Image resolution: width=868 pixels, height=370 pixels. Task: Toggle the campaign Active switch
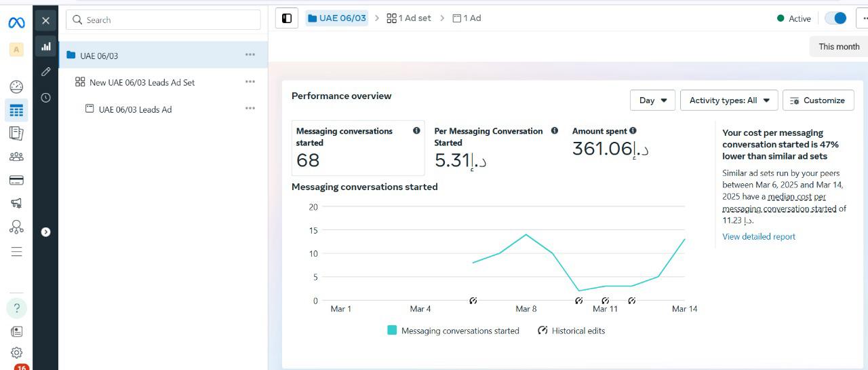[835, 18]
